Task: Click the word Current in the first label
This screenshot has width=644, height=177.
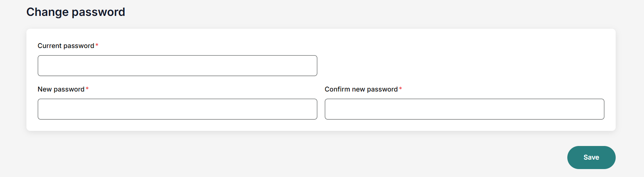Action: pyautogui.click(x=49, y=46)
